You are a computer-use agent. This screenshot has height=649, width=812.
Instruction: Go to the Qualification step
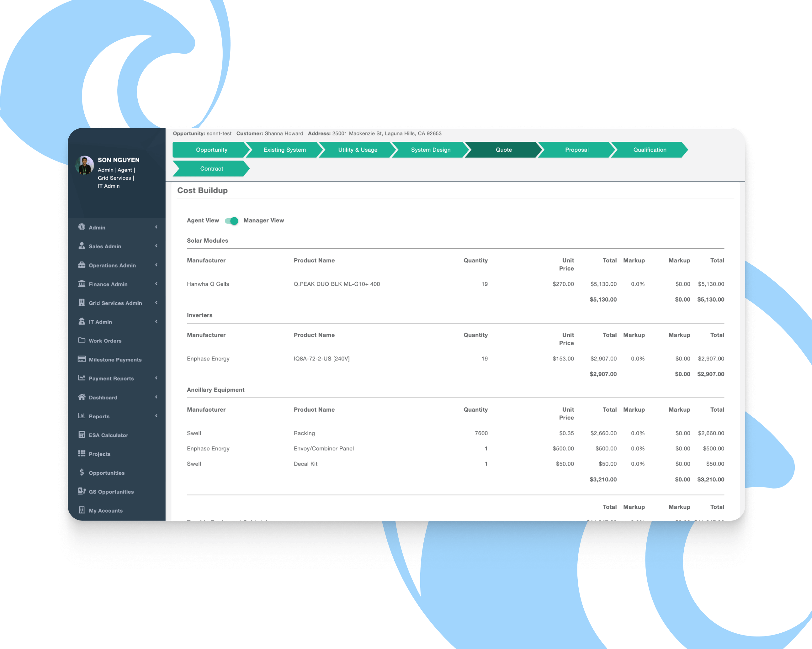click(x=650, y=150)
